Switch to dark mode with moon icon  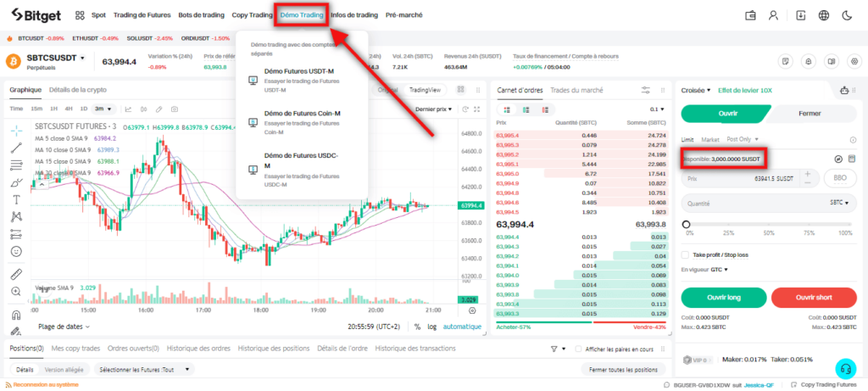pos(847,15)
